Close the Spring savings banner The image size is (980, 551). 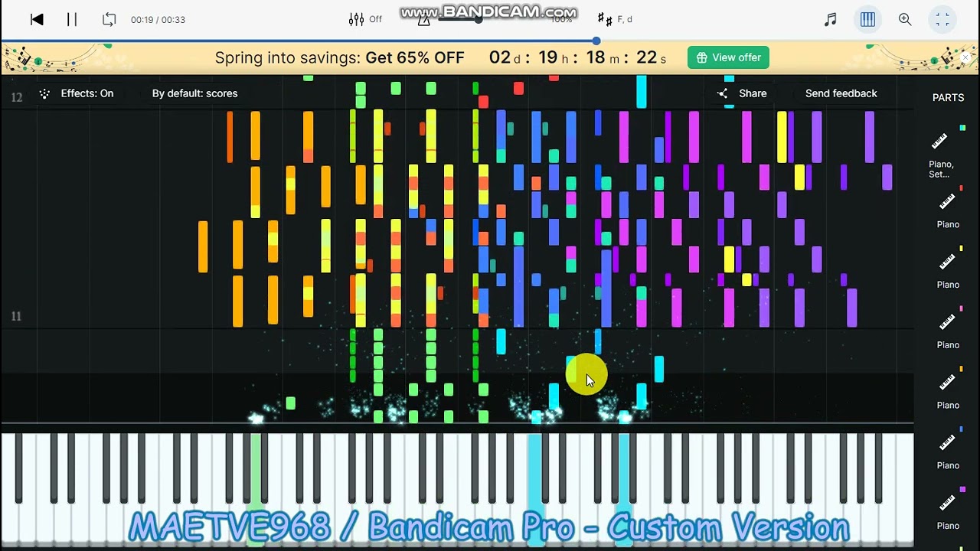coord(965,57)
